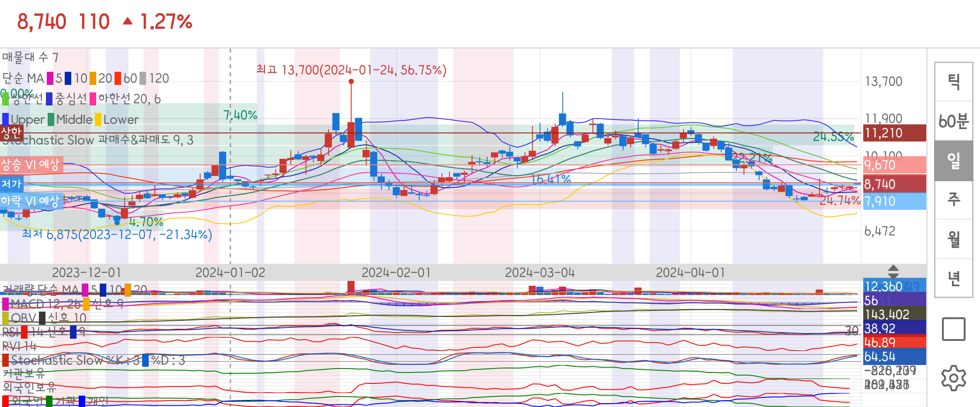Open chart settings via the gear icon
This screenshot has height=407, width=980.
(953, 378)
